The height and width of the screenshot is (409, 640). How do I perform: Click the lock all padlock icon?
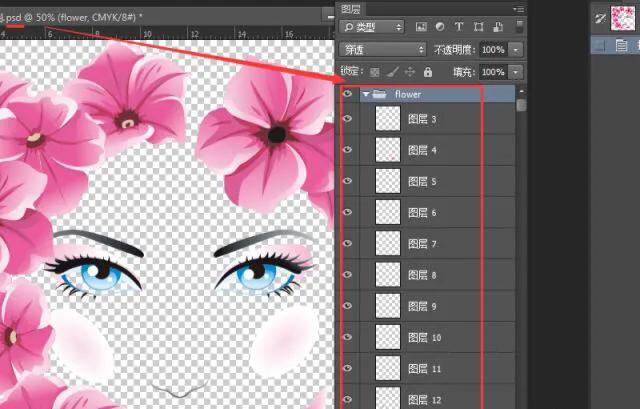pos(427,73)
